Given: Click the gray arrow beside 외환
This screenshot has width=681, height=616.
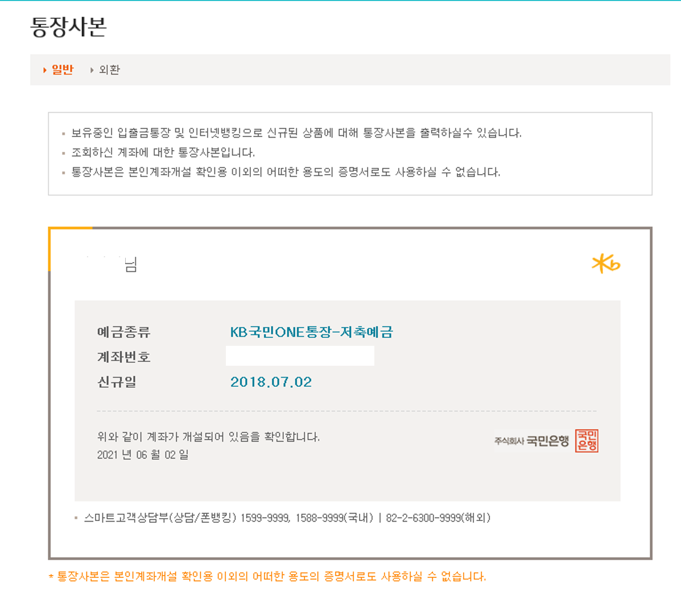Looking at the screenshot, I should pos(92,70).
